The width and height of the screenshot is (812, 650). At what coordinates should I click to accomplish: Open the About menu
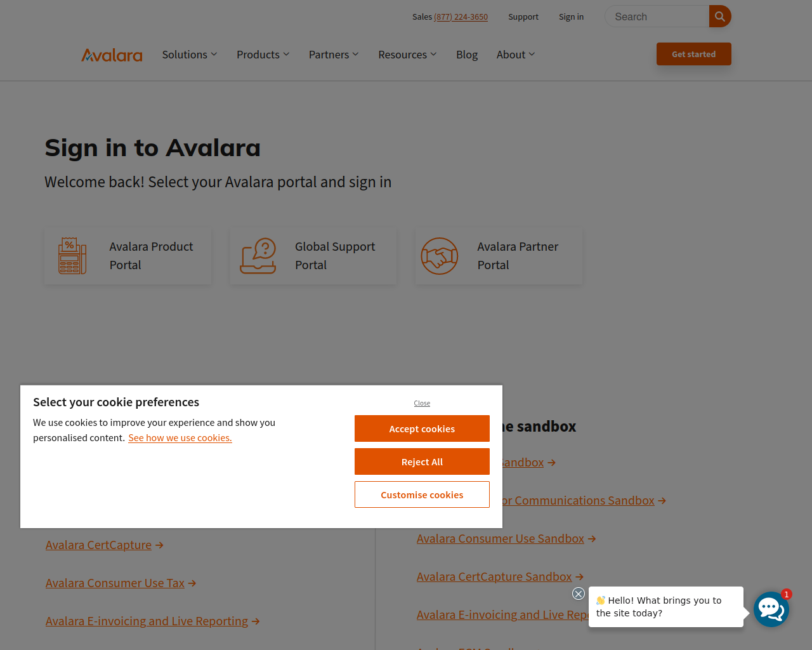[x=516, y=55]
